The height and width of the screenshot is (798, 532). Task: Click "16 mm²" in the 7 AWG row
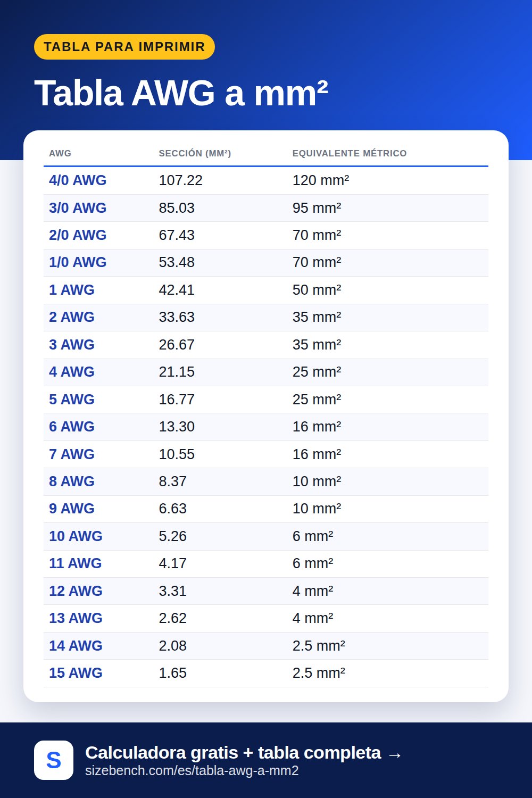click(x=317, y=454)
